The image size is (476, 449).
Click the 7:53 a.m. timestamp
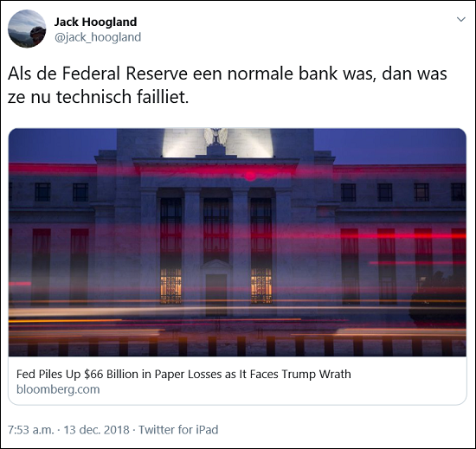(x=31, y=430)
